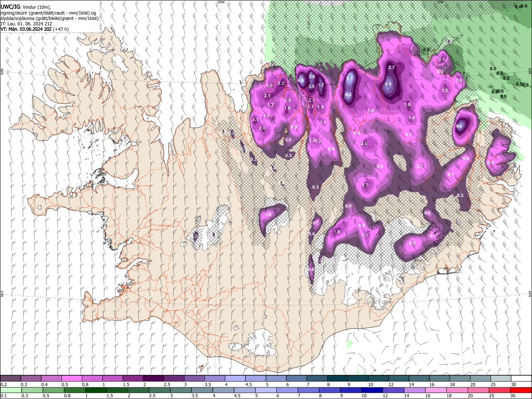
Task: Click the "4.0" snowfall peak value on the map
Action: coord(389,84)
